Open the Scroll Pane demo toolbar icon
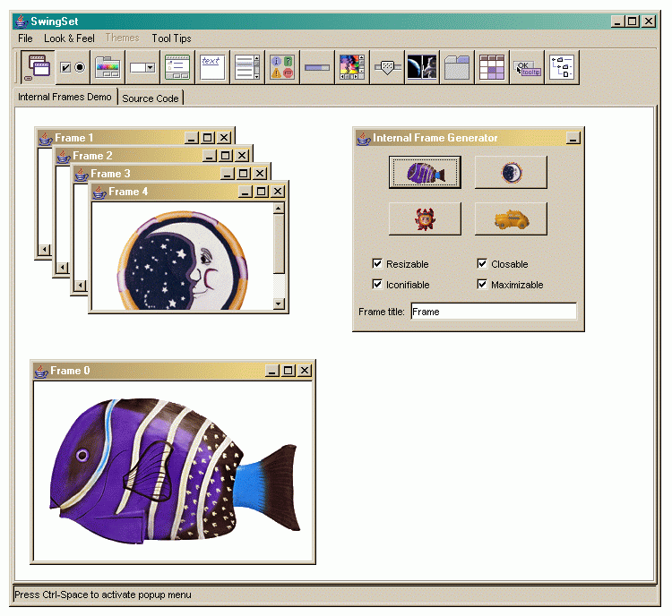This screenshot has height=616, width=672. (x=352, y=67)
